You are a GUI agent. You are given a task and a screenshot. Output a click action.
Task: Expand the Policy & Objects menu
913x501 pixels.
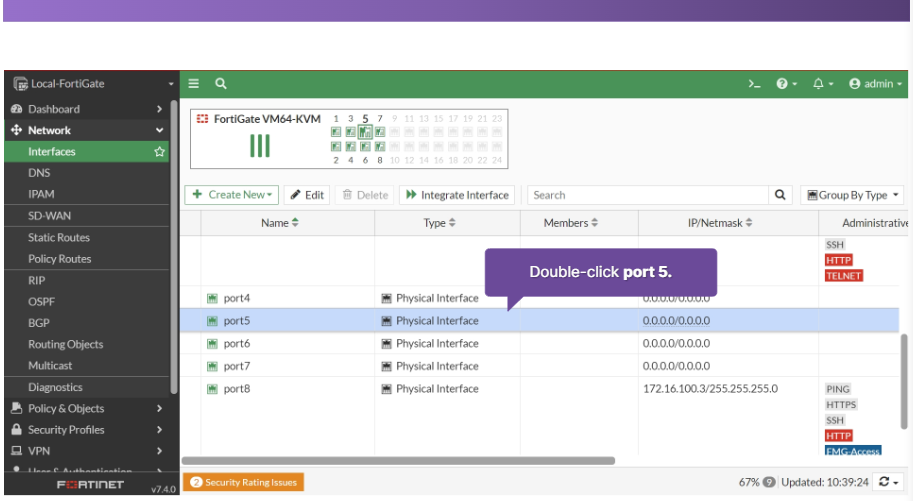click(x=87, y=408)
